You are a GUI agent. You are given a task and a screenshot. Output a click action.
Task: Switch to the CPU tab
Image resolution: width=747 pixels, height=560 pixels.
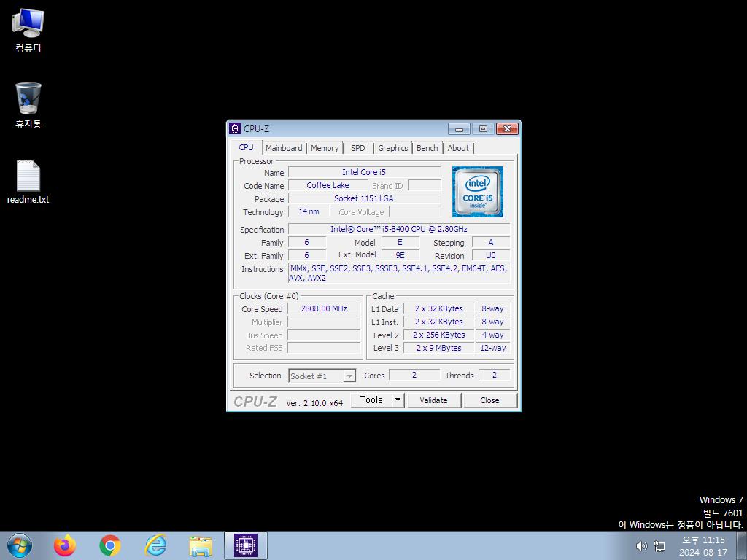coord(247,147)
